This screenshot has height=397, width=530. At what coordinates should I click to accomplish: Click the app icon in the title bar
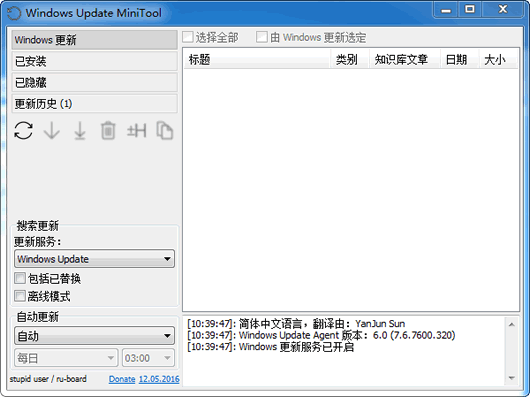click(x=14, y=13)
